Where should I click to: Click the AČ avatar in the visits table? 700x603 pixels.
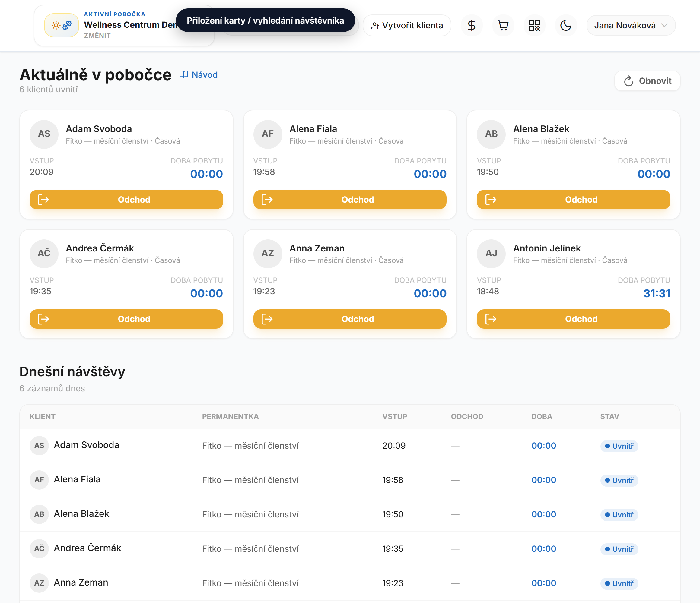[x=39, y=549]
